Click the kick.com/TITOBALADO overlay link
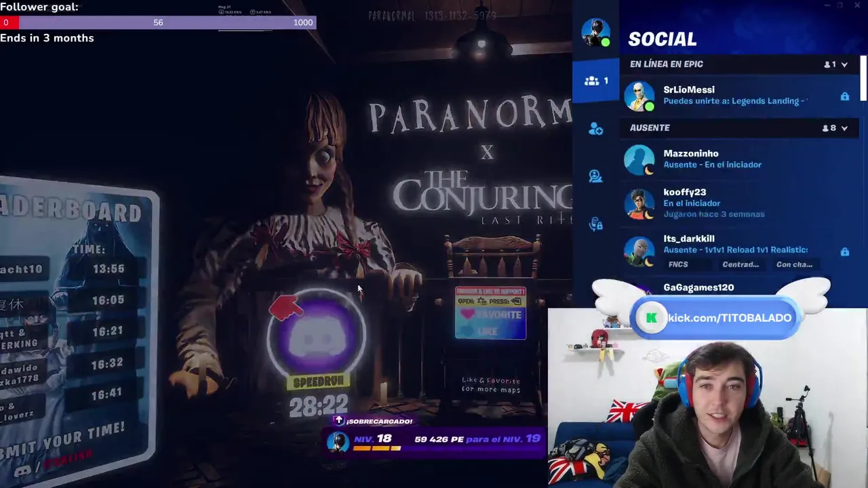This screenshot has height=488, width=868. pyautogui.click(x=730, y=318)
